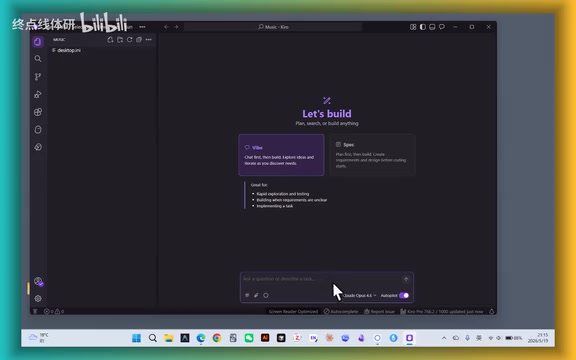Open the bottom diamond-shaped activity bar icon

[x=37, y=147]
